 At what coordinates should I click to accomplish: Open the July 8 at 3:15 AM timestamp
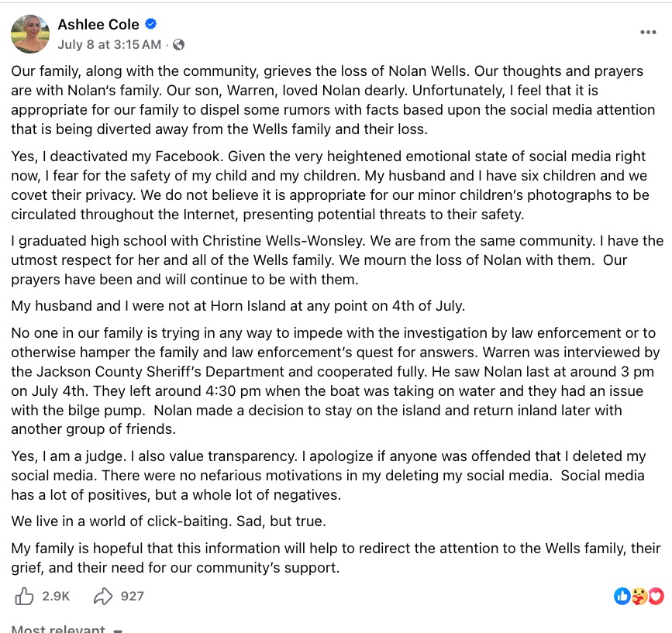pyautogui.click(x=109, y=44)
